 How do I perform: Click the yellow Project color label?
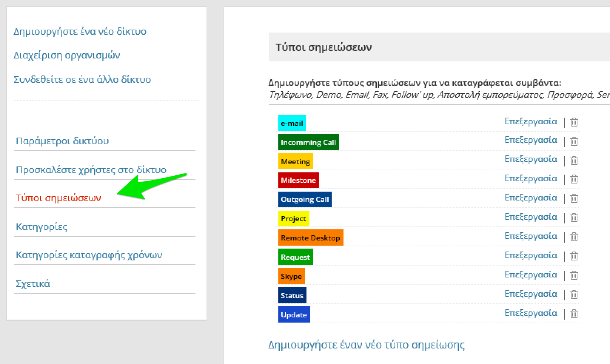click(x=294, y=219)
